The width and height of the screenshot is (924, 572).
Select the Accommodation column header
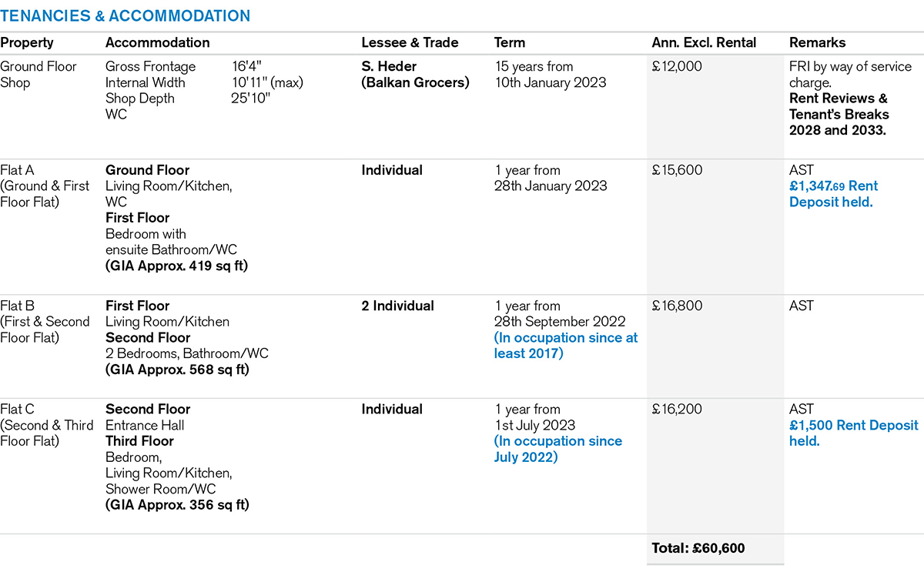(157, 43)
